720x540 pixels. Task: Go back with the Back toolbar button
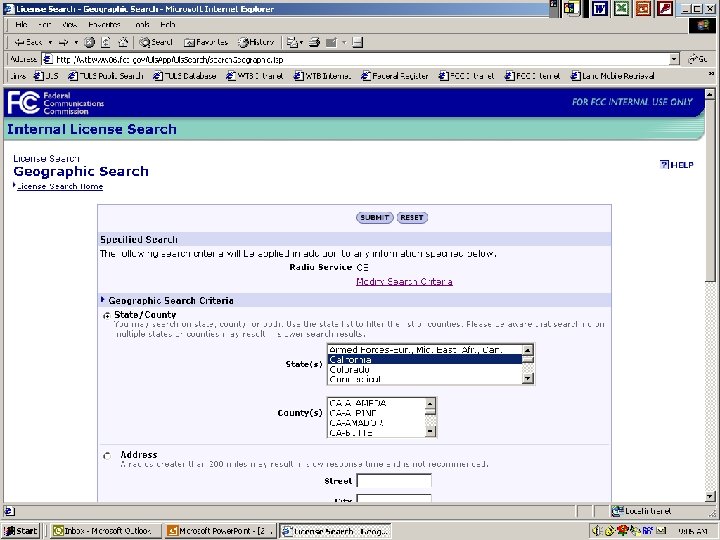(x=28, y=42)
